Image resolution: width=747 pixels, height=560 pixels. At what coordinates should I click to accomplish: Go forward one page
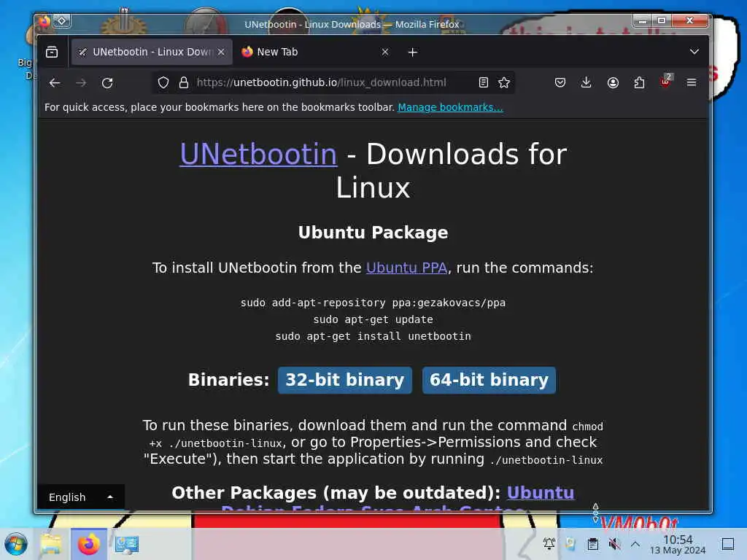pyautogui.click(x=81, y=83)
